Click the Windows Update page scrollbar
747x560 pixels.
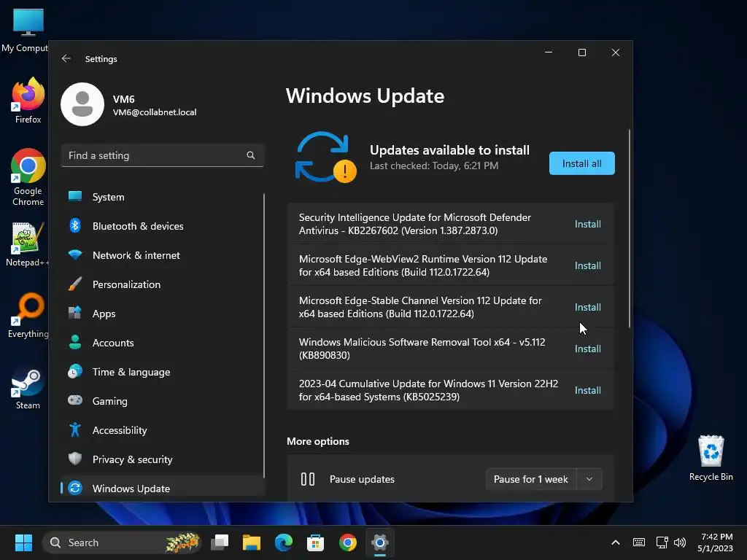pos(630,228)
